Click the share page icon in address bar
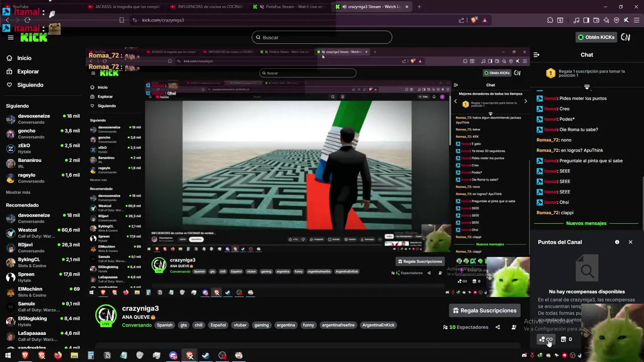 [x=461, y=20]
